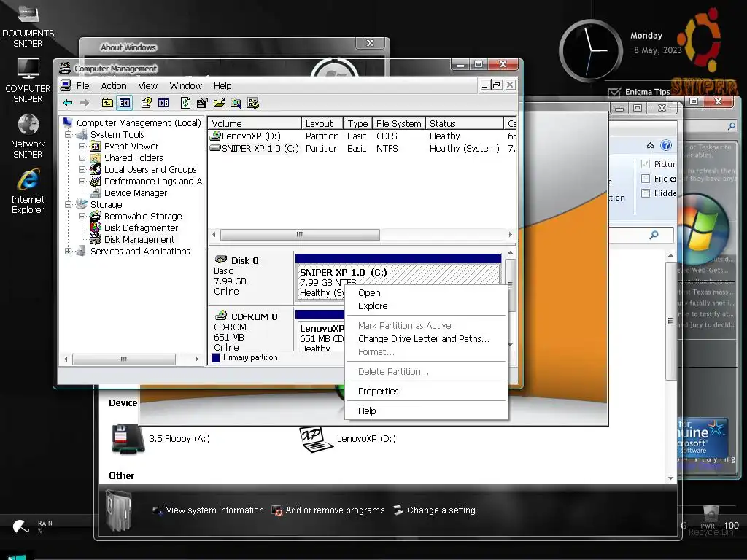Viewport: 747px width, 560px height.
Task: Expand the Services and Applications node
Action: point(68,251)
